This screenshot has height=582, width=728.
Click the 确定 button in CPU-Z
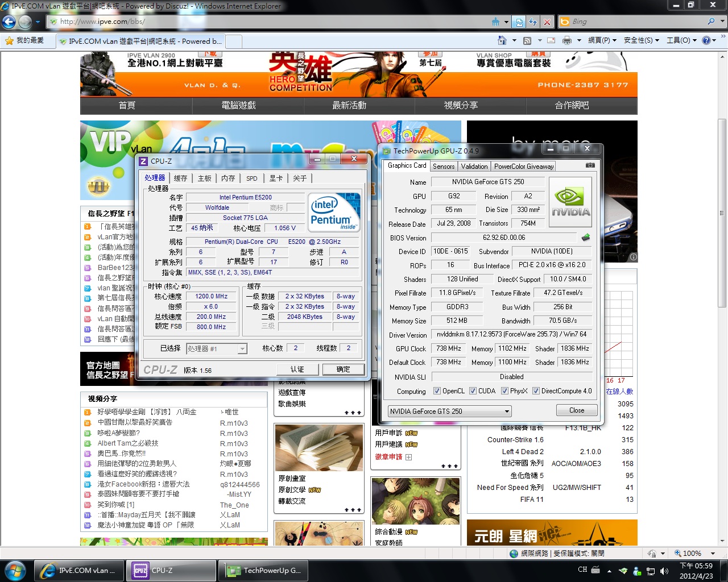tap(344, 369)
